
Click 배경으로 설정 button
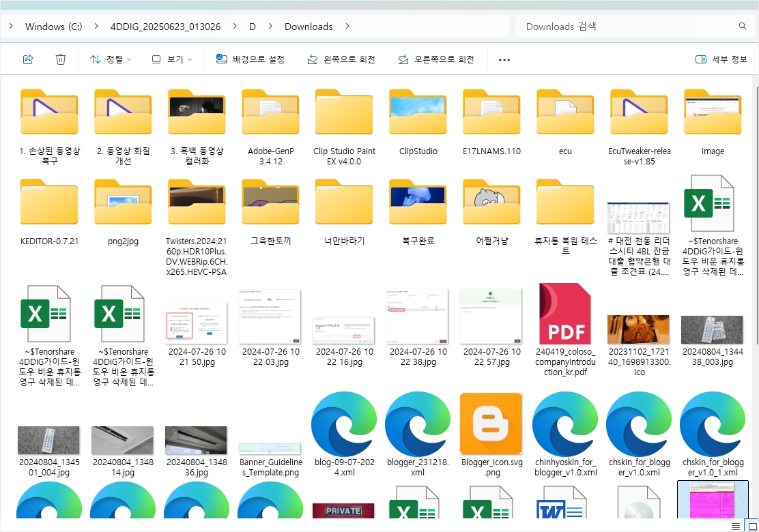pos(250,59)
